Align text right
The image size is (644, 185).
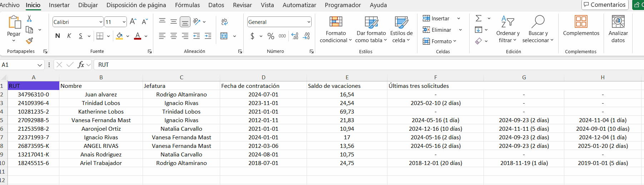185,36
